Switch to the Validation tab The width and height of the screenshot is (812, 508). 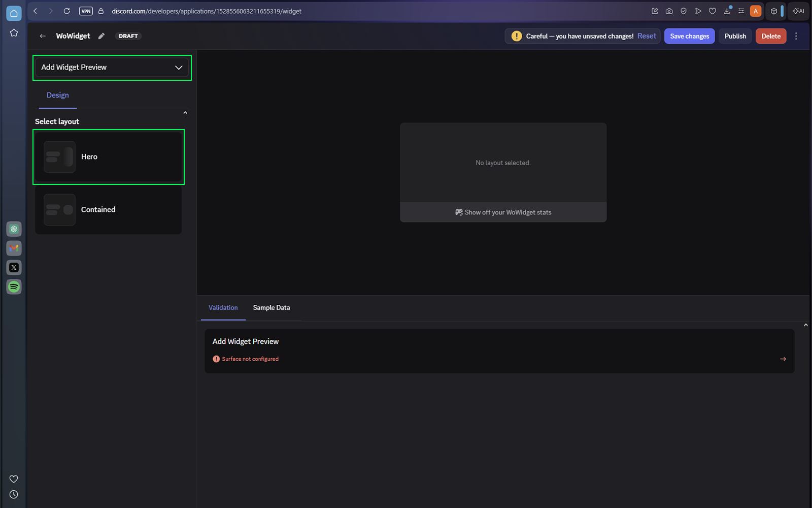coord(223,308)
